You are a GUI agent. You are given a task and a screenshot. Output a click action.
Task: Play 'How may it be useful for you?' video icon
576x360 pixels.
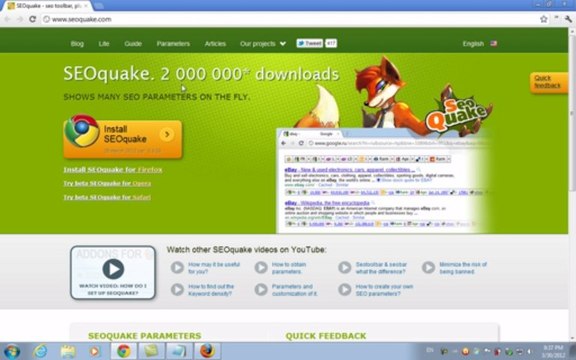click(x=177, y=267)
